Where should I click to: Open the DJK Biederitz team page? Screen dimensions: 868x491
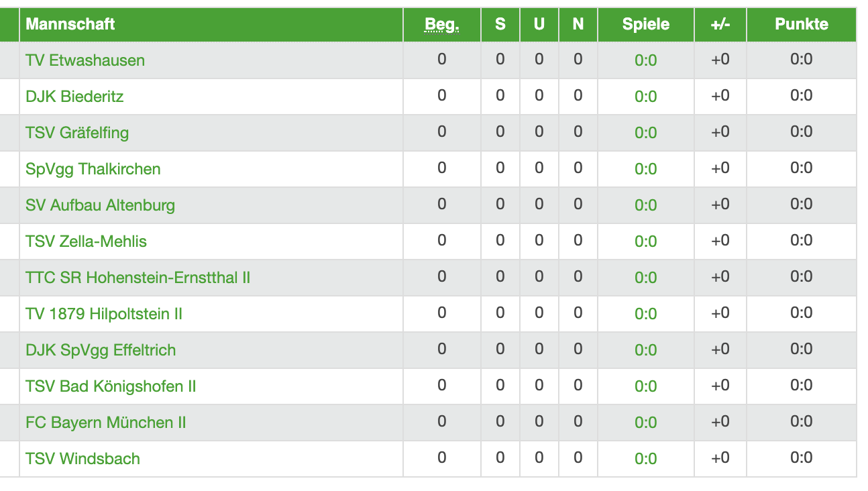tap(74, 97)
